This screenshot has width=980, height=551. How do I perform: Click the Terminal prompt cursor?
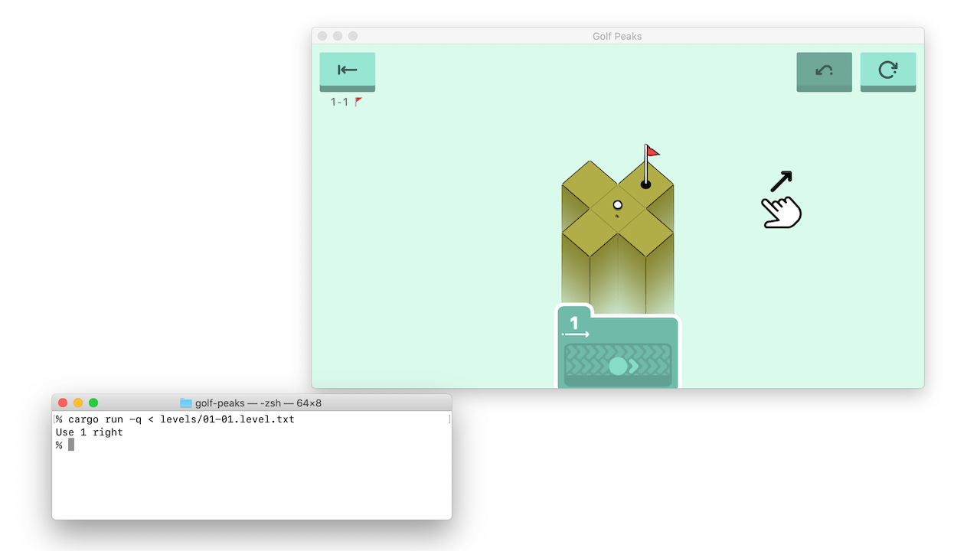(71, 445)
